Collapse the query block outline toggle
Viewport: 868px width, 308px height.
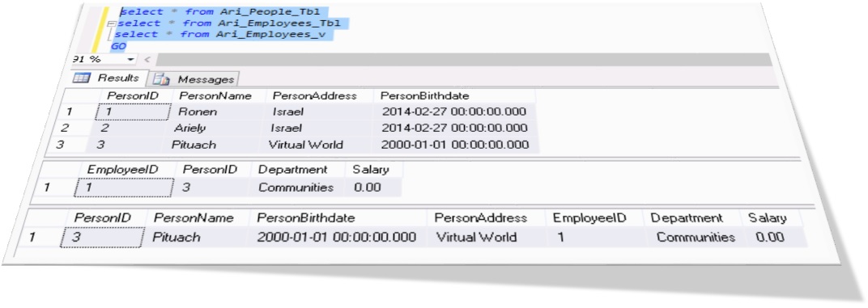pos(111,23)
